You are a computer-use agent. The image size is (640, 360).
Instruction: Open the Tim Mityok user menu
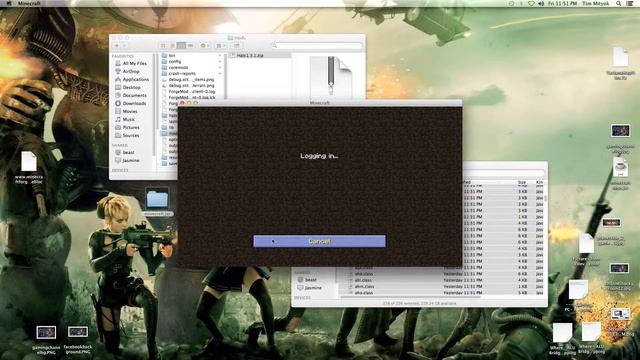pyautogui.click(x=596, y=3)
